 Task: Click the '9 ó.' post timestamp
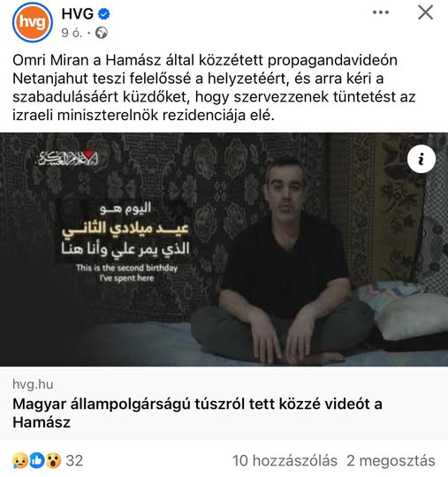72,33
